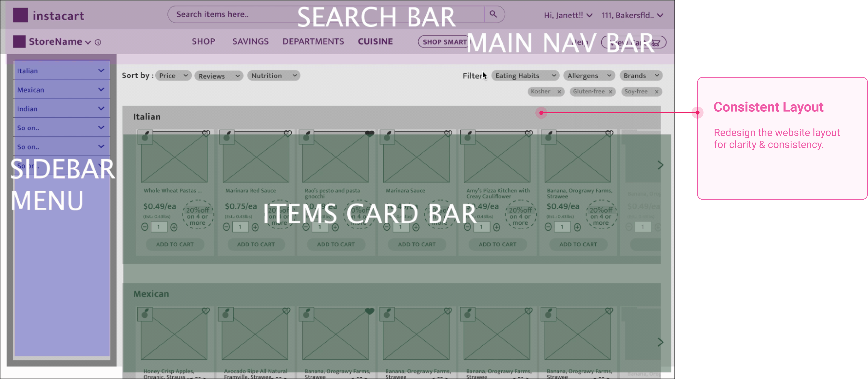Toggle heart on Marinara Red Sauce card
The image size is (868, 379).
click(x=287, y=133)
